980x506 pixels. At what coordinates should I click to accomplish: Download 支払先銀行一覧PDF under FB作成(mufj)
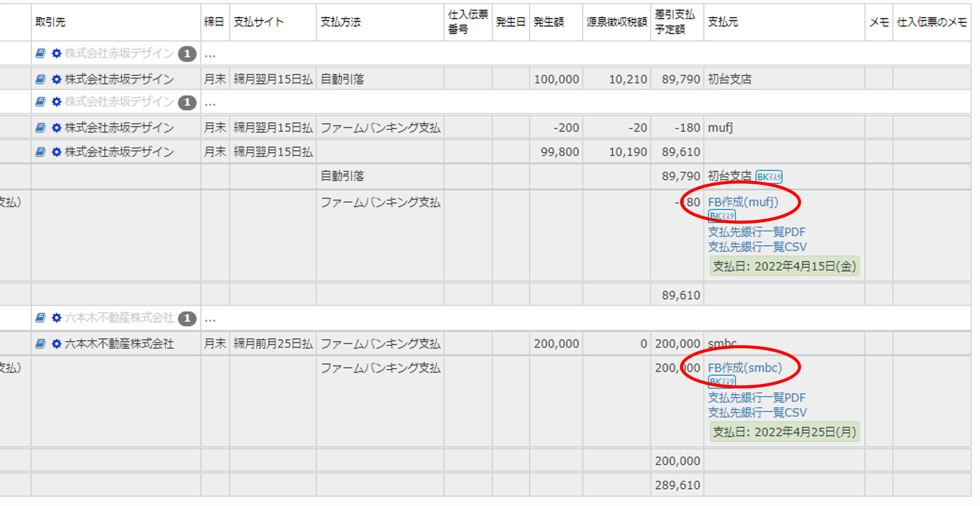757,232
